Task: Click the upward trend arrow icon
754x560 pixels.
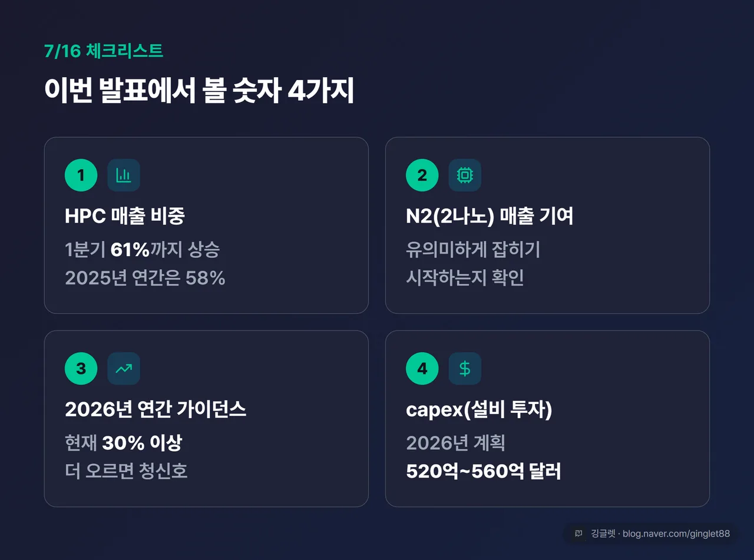Action: pyautogui.click(x=124, y=369)
